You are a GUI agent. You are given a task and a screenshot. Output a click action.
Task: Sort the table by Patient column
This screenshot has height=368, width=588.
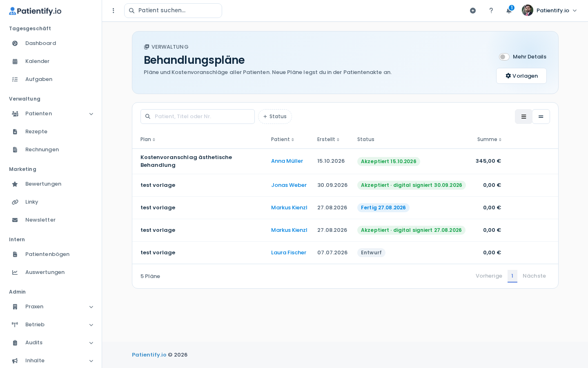283,139
